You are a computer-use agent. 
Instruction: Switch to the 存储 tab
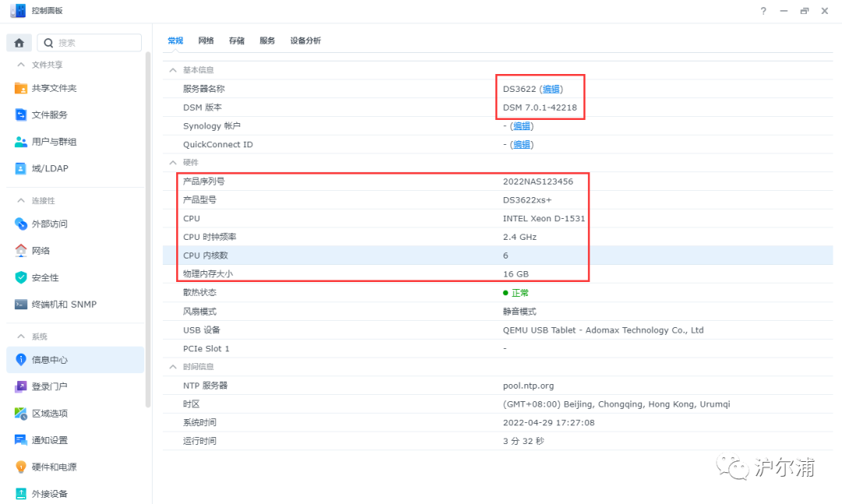click(x=237, y=40)
